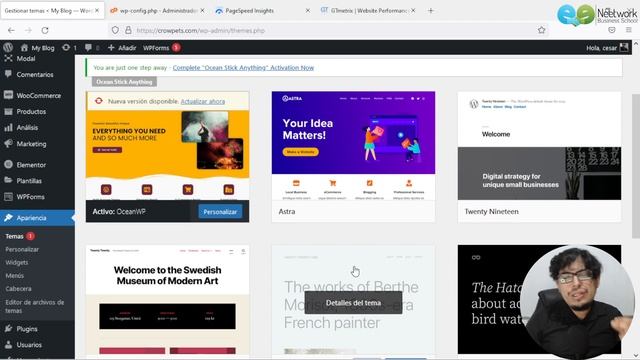Viewport: 640px width, 360px height.
Task: Click the page vertical scrollbar
Action: [x=636, y=165]
